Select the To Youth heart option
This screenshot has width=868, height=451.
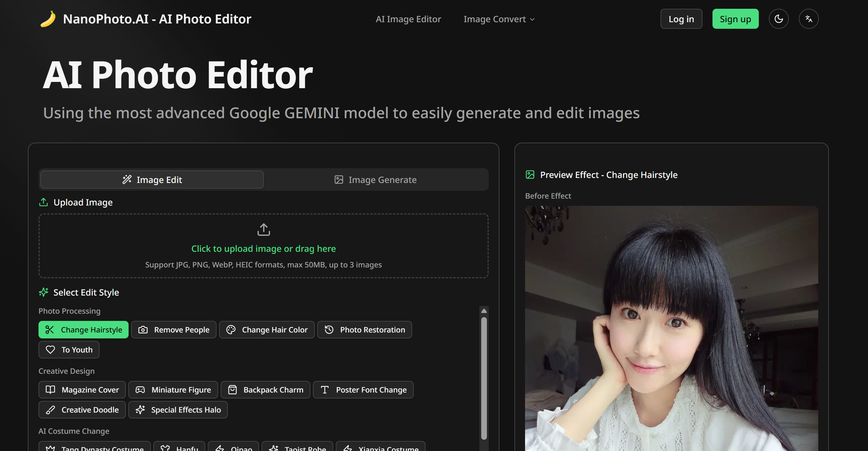[69, 349]
